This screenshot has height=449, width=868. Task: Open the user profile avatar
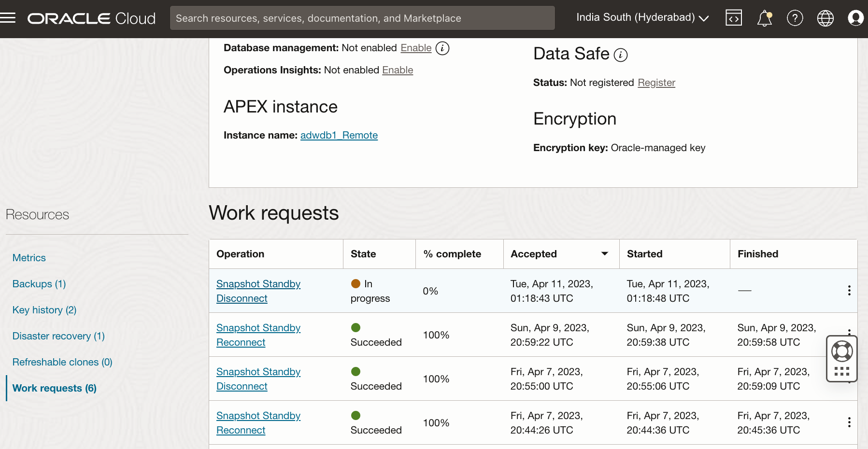click(855, 18)
